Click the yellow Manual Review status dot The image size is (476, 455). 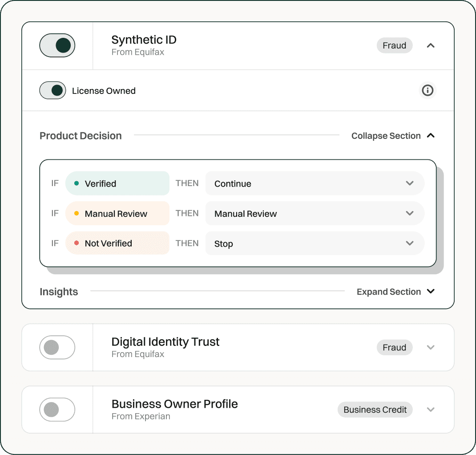[x=77, y=214]
